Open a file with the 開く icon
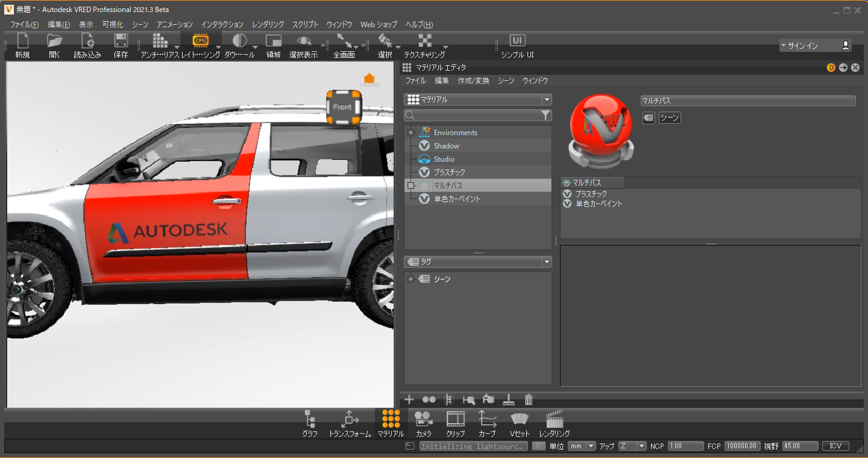 click(x=55, y=41)
